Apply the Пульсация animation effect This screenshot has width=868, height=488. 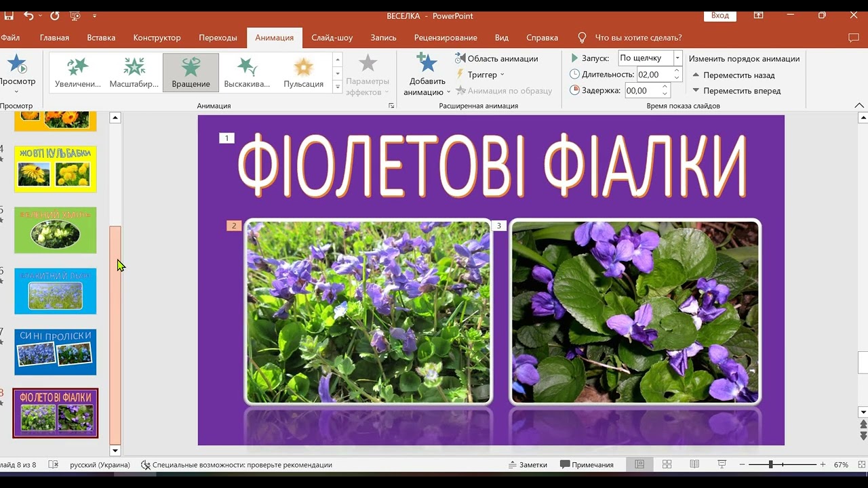pyautogui.click(x=303, y=72)
